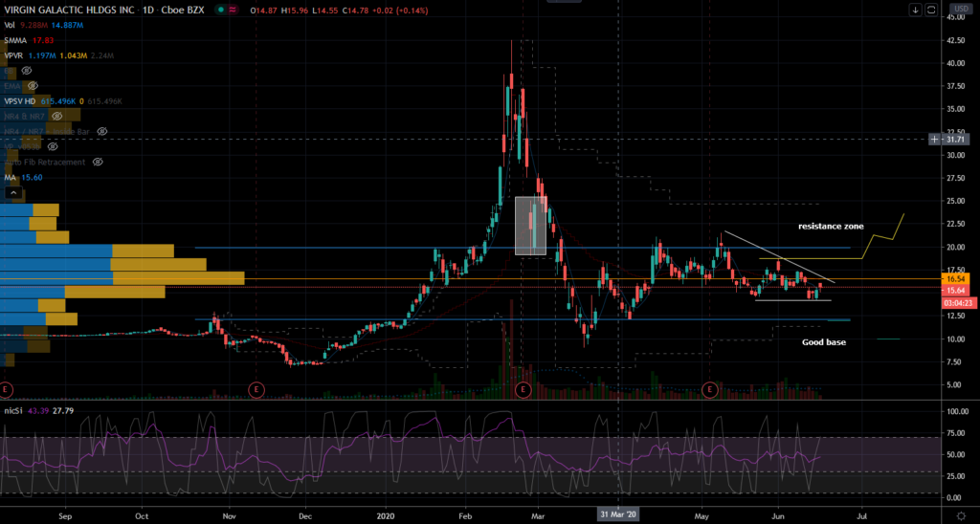Viewport: 980px width, 524px height.
Task: Open the USD currency selector
Action: (960, 9)
